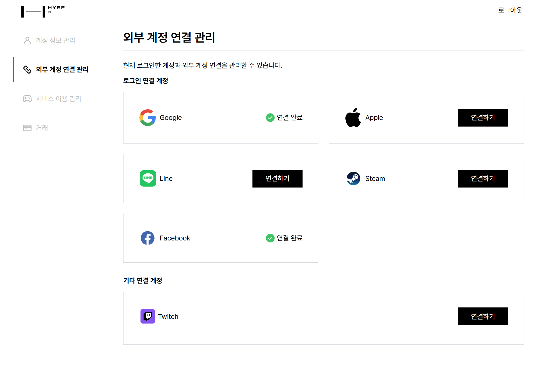Click the Apple logo icon

point(353,118)
